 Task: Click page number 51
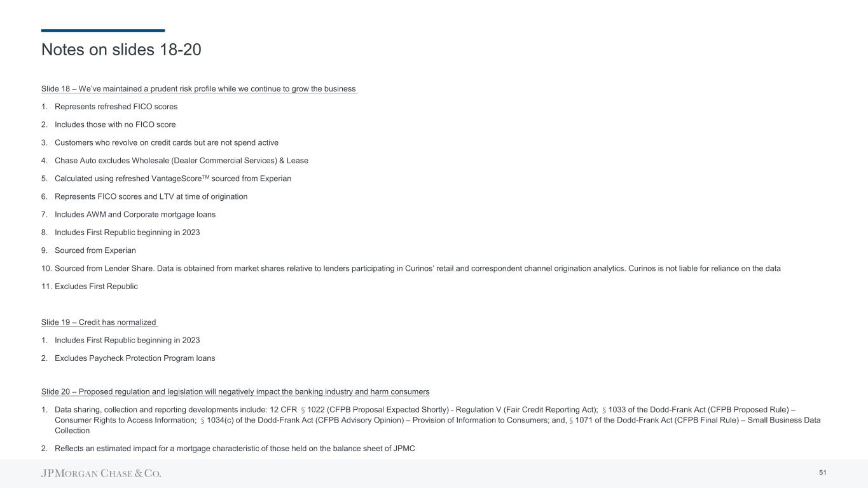(822, 473)
